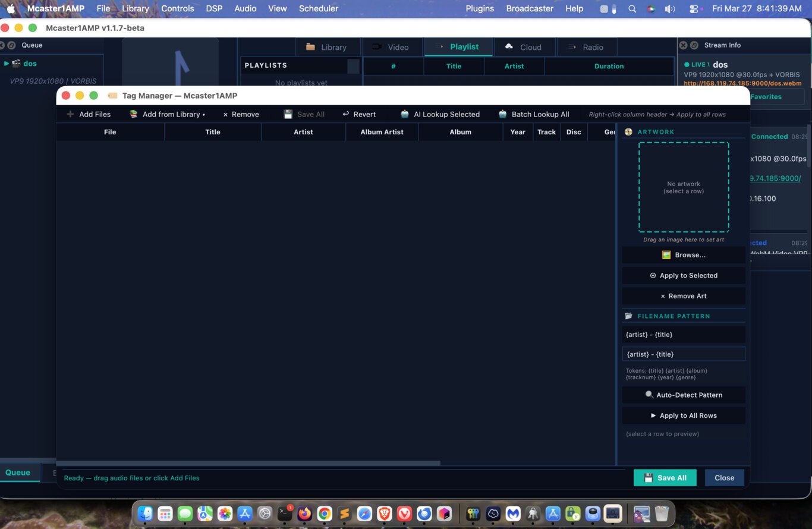Switch to the Library tab

328,47
